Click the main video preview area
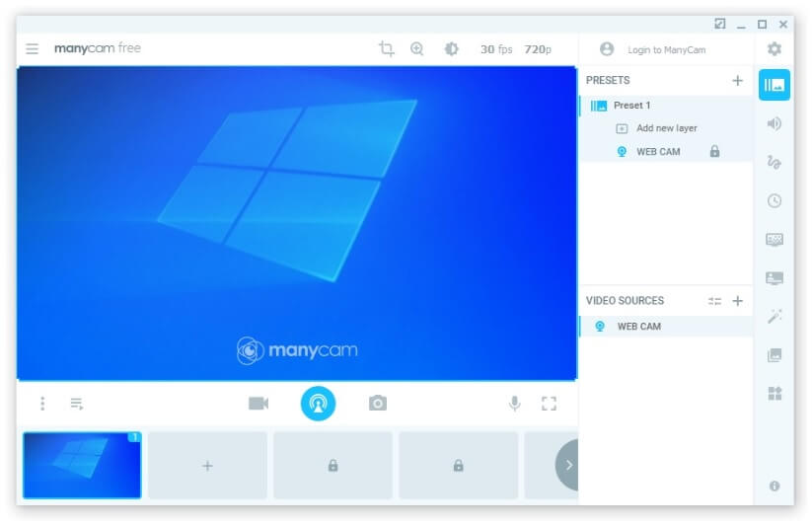Screen dimensions: 812x526 [x=297, y=223]
